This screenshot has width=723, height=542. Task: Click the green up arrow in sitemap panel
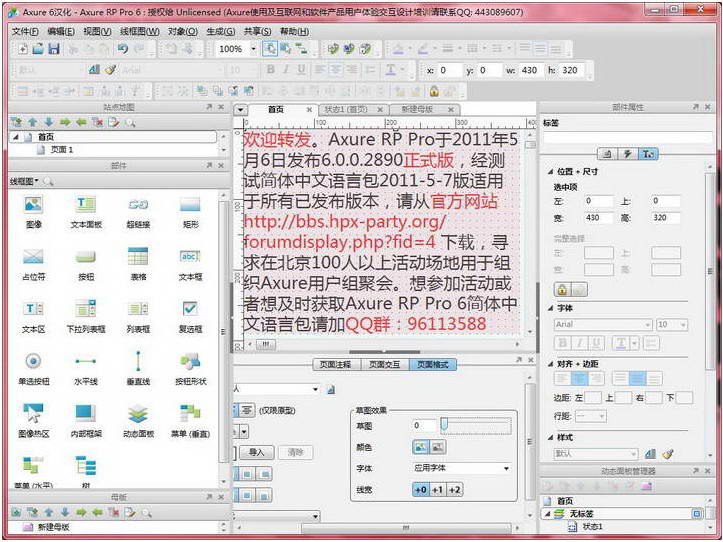tap(32, 122)
